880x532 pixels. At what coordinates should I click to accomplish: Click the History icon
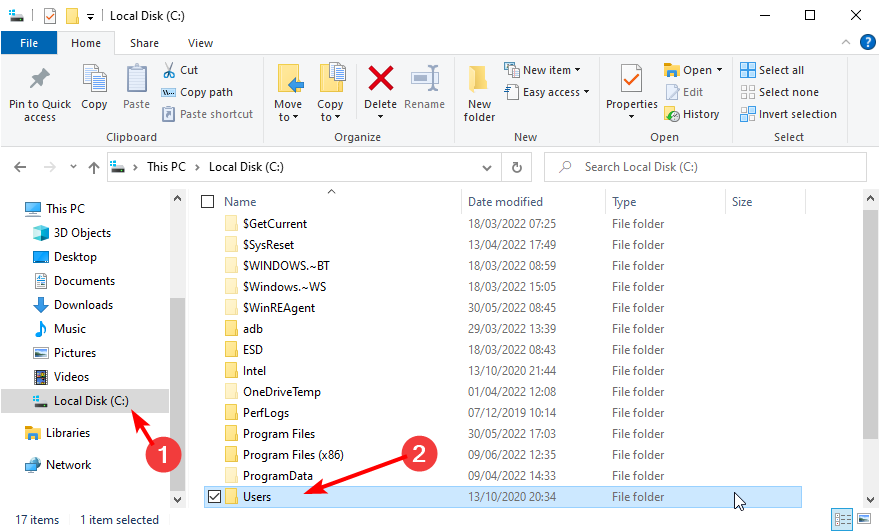click(x=672, y=114)
